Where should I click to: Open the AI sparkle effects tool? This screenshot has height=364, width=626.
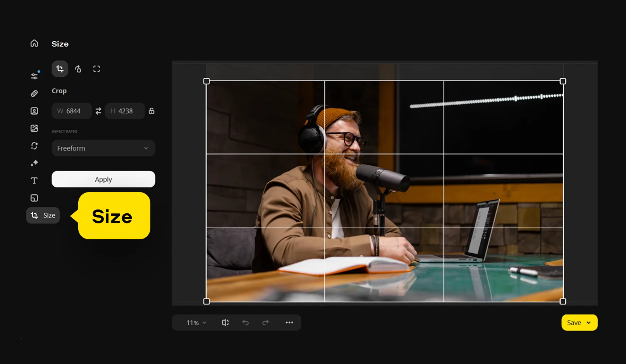pyautogui.click(x=34, y=163)
